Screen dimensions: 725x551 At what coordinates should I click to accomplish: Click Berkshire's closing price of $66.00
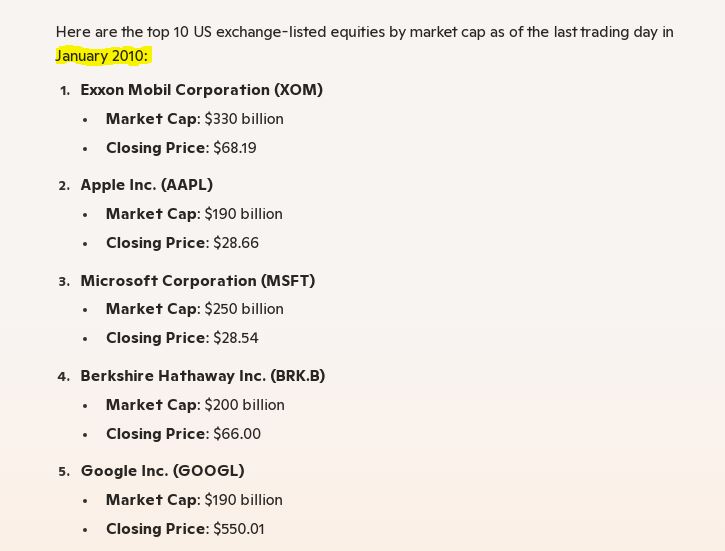[237, 434]
